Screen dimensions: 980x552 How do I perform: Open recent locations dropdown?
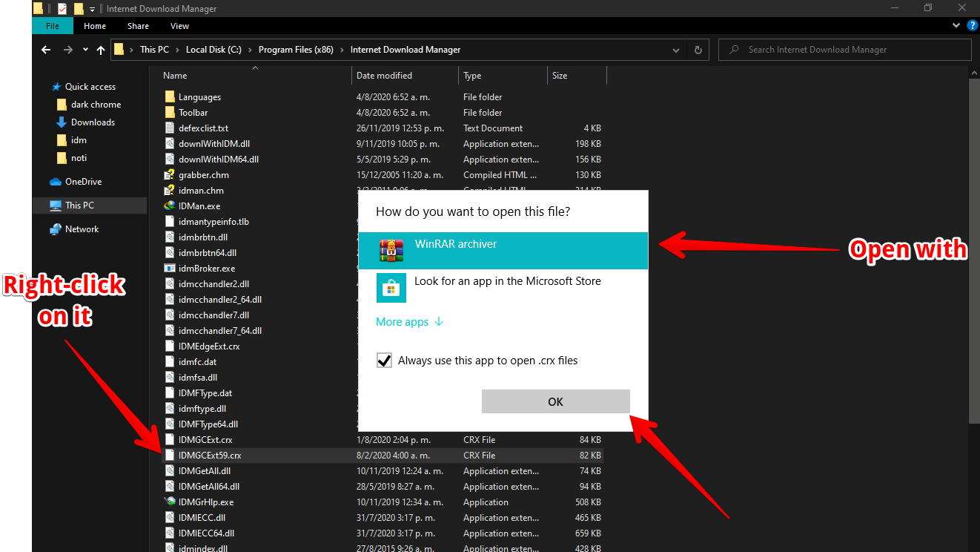(85, 50)
